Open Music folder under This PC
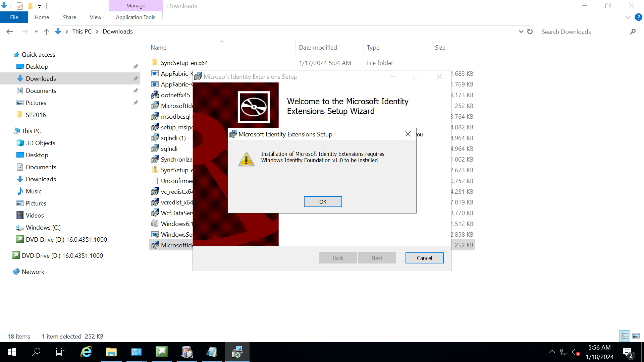Image resolution: width=644 pixels, height=362 pixels. pyautogui.click(x=34, y=191)
